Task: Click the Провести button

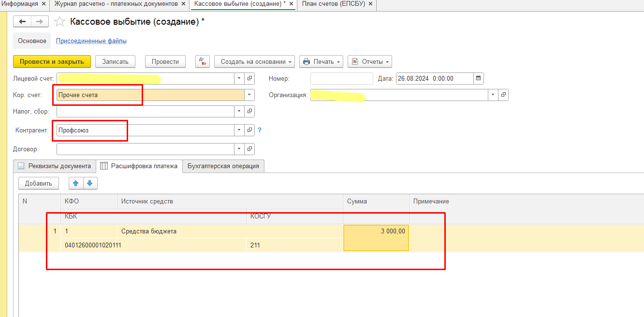Action: pos(165,61)
